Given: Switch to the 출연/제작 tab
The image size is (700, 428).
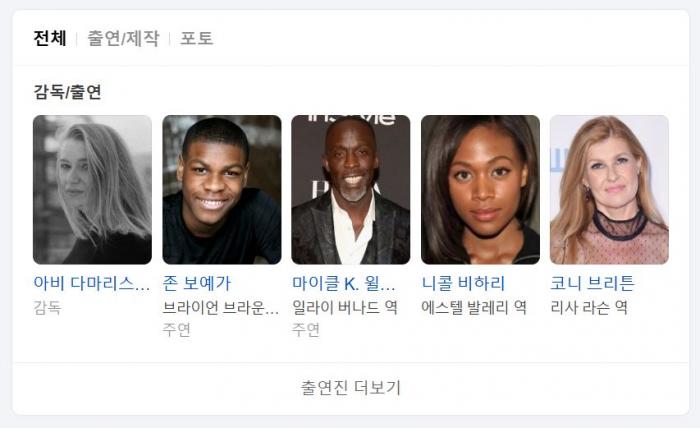Looking at the screenshot, I should tap(123, 38).
